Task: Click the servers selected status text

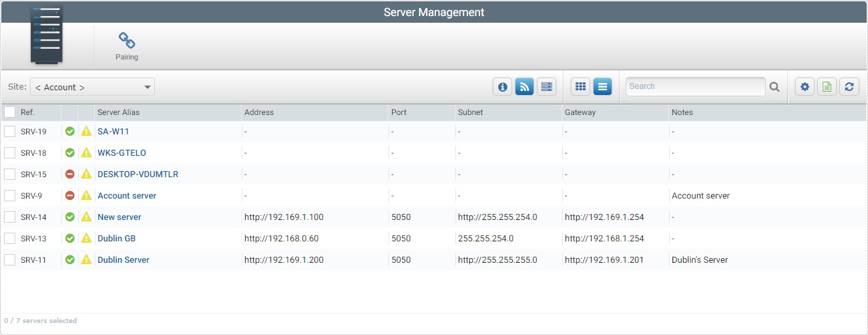Action: click(41, 321)
